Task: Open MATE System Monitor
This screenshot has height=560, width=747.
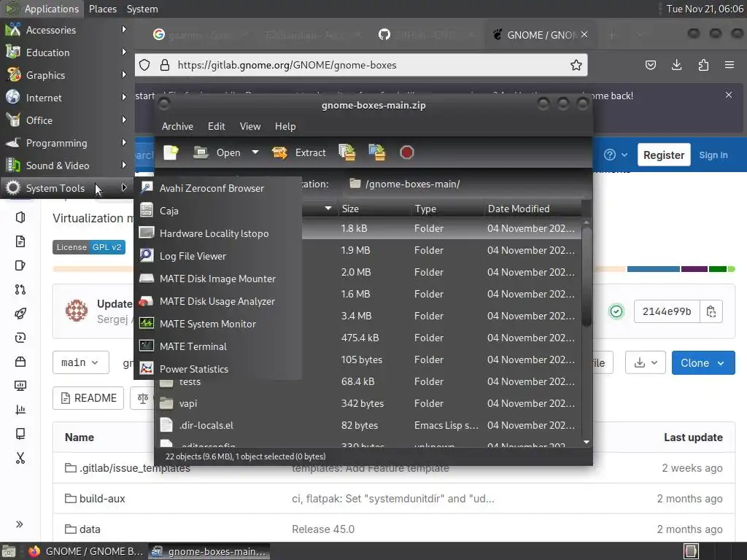Action: coord(217,324)
